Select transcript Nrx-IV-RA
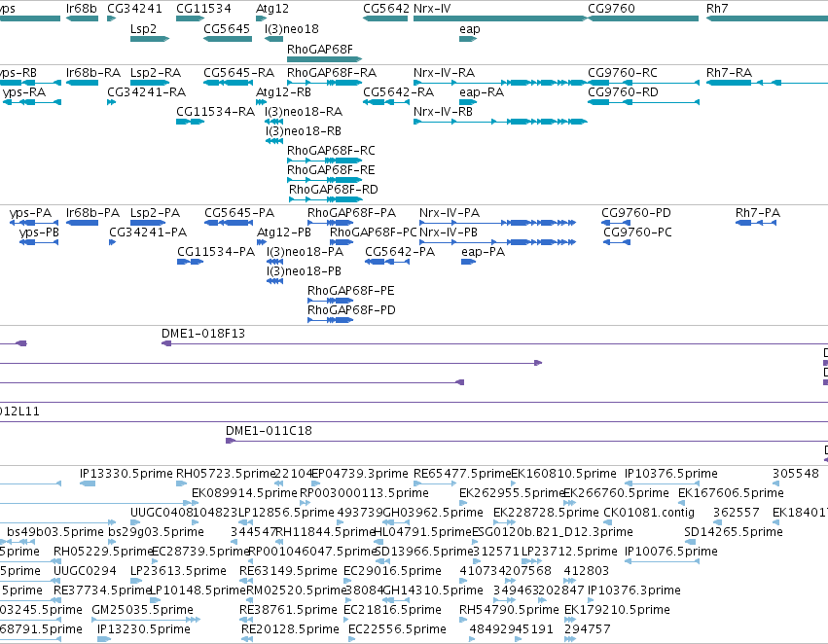The width and height of the screenshot is (828, 644). 444,73
